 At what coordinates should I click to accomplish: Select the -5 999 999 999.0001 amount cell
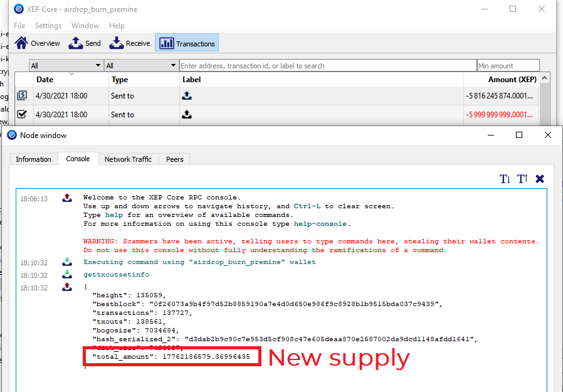500,115
